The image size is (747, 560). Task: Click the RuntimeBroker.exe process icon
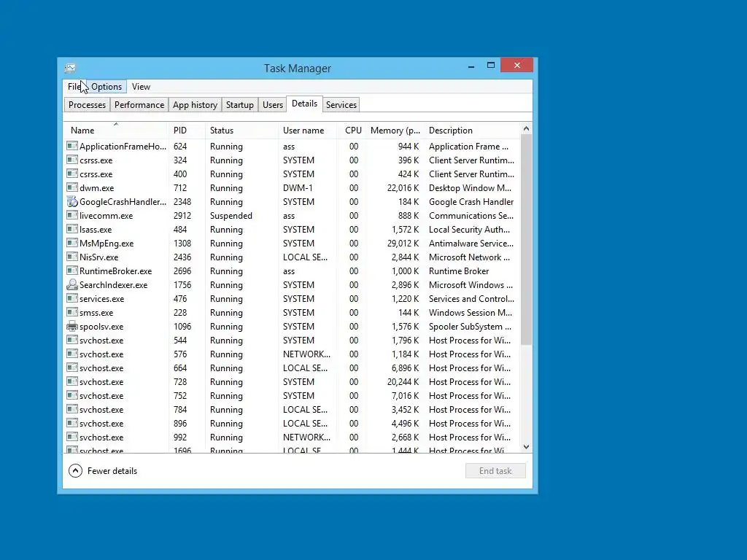coord(72,270)
